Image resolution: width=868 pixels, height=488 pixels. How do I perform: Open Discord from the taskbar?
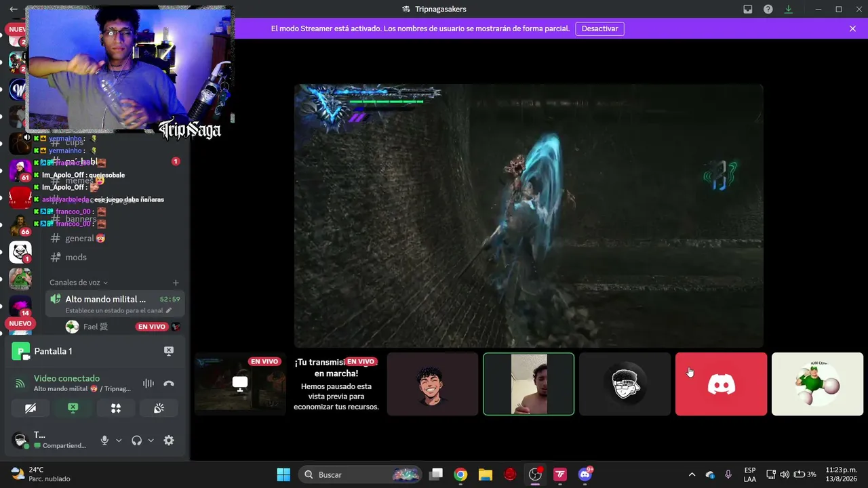click(585, 474)
